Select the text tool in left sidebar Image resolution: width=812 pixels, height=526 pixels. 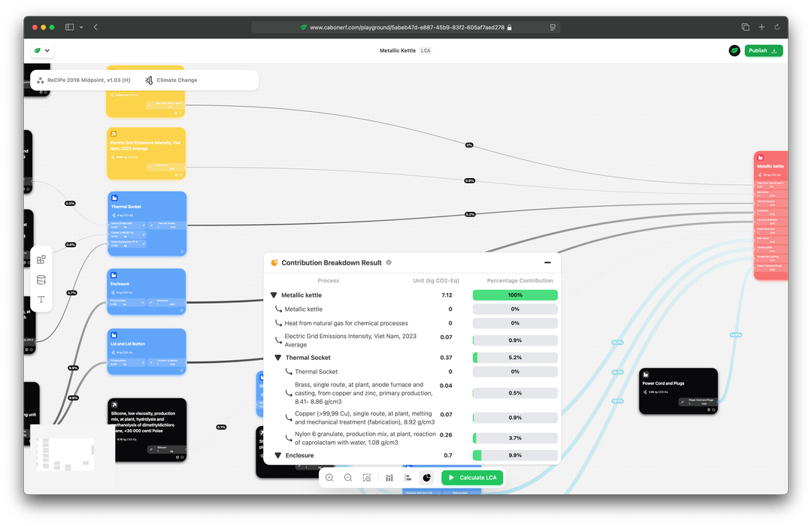[41, 299]
